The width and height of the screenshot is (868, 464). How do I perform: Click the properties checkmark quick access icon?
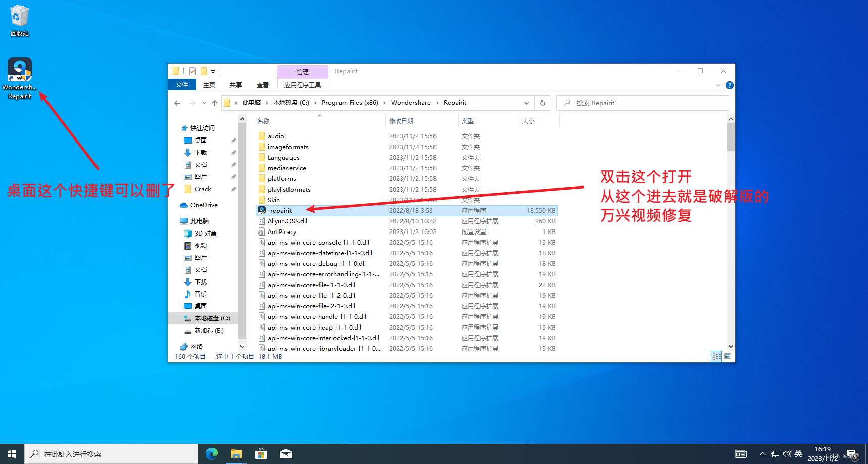[x=192, y=71]
